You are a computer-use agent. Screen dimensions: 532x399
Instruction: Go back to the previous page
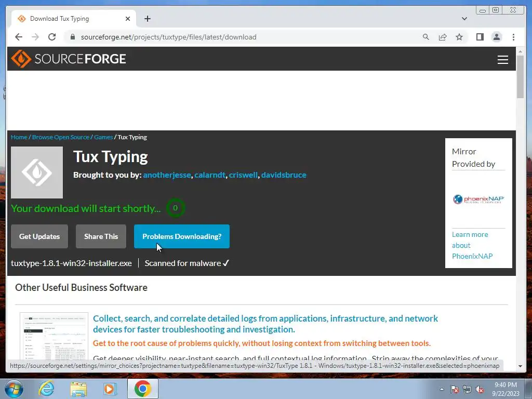tap(19, 37)
